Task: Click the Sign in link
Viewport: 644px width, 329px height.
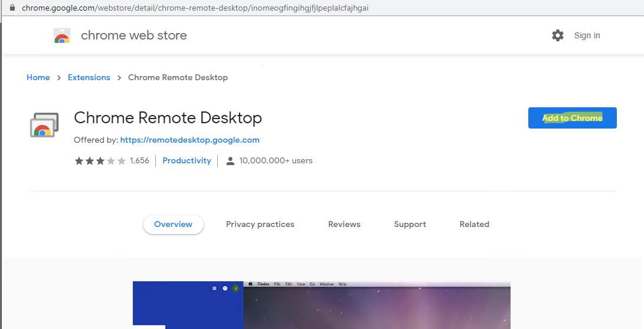Action: point(587,35)
